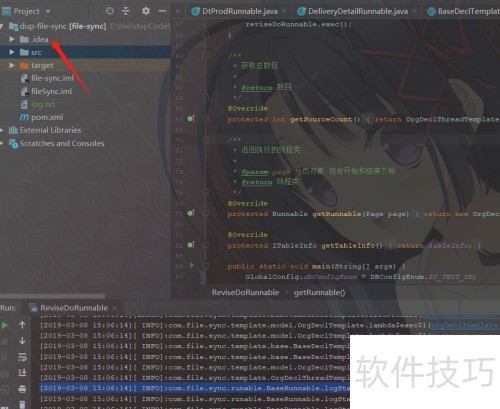Select log.txt file
This screenshot has width=500, height=409.
click(43, 104)
